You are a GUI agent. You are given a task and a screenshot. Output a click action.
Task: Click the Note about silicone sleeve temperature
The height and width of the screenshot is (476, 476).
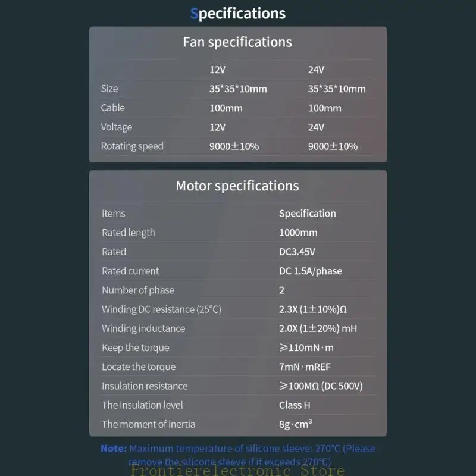[x=237, y=455]
